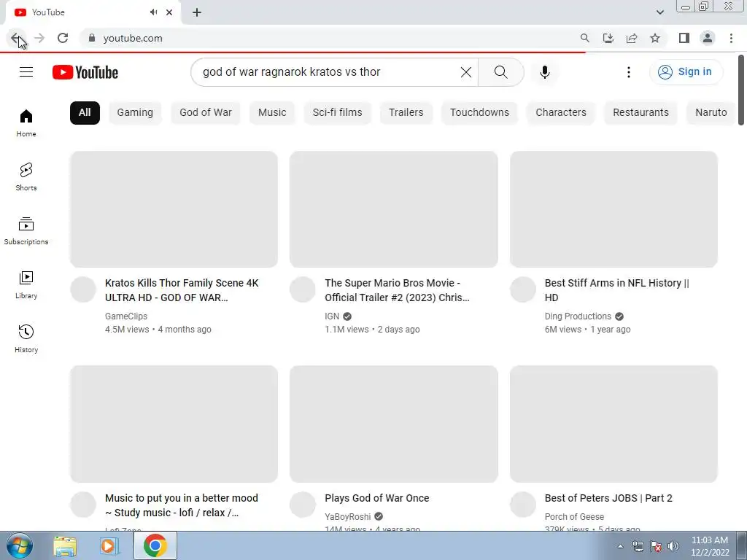
Task: Open Kratos Kills Thor Family Scene video
Action: 182,290
